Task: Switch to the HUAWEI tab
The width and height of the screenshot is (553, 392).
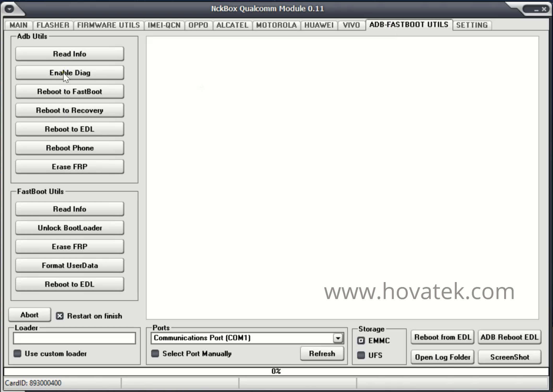Action: (319, 25)
